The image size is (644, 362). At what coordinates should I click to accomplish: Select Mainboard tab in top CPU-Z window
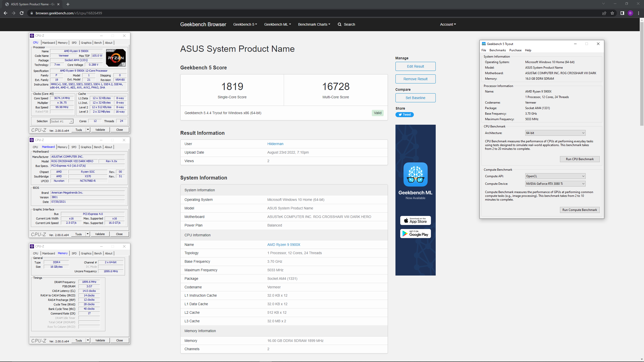click(x=49, y=43)
